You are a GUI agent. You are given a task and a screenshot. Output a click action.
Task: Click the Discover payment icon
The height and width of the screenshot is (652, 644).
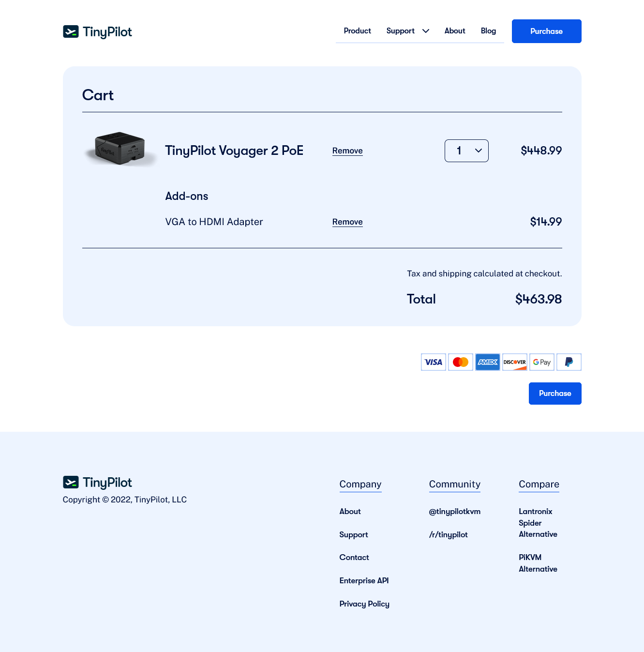[515, 362]
